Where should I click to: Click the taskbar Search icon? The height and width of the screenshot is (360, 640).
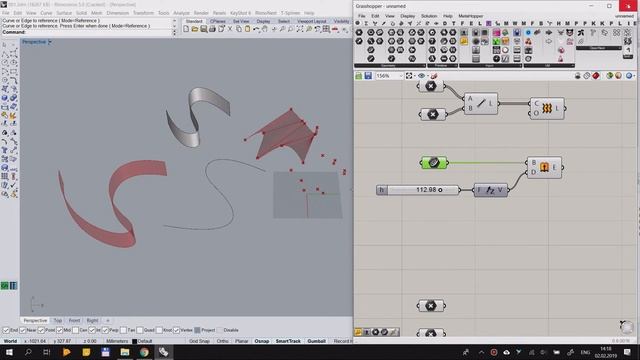pos(28,352)
